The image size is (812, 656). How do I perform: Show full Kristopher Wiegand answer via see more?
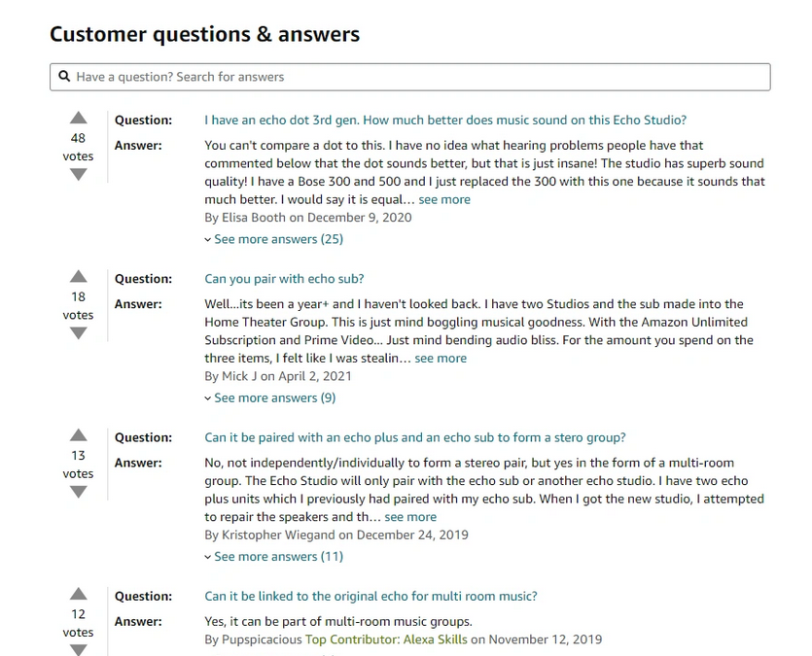(410, 517)
